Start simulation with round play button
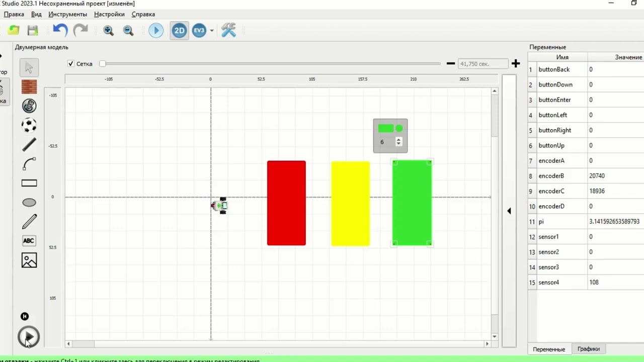This screenshot has height=362, width=644. (29, 337)
